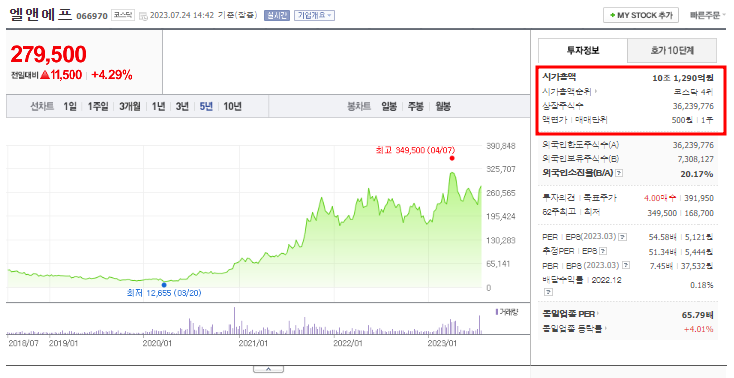Click the 최저 12,655 (03/20) label
This screenshot has width=734, height=378.
click(164, 293)
